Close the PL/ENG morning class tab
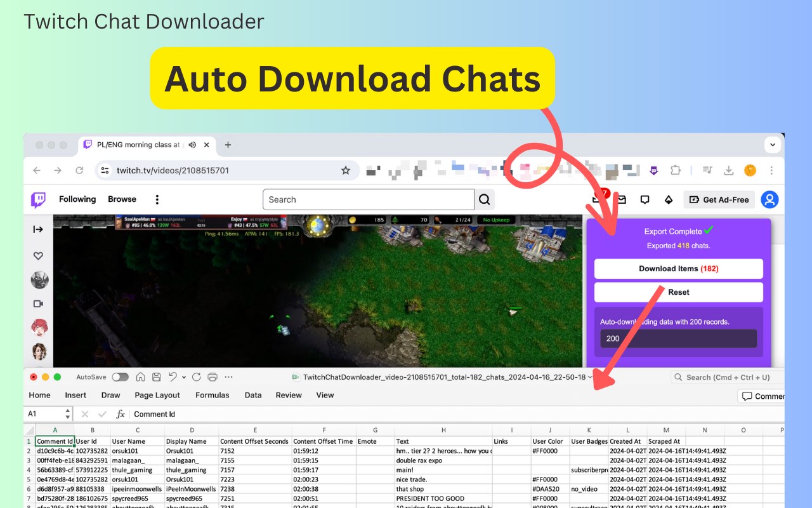Image resolution: width=812 pixels, height=508 pixels. [206, 145]
